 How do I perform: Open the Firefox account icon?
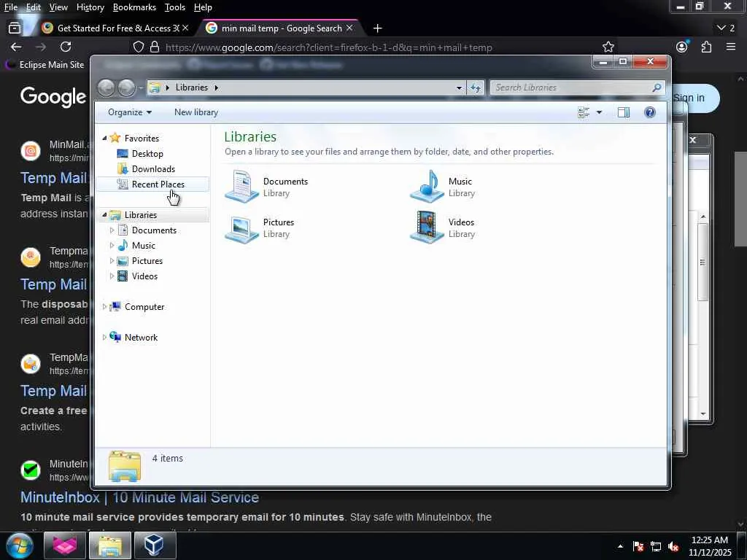682,47
